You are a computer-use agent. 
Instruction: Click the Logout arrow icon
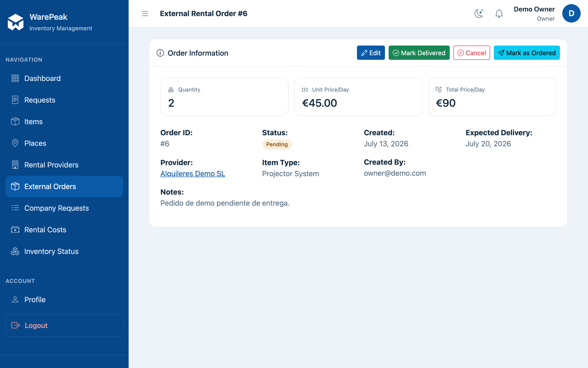pos(16,325)
